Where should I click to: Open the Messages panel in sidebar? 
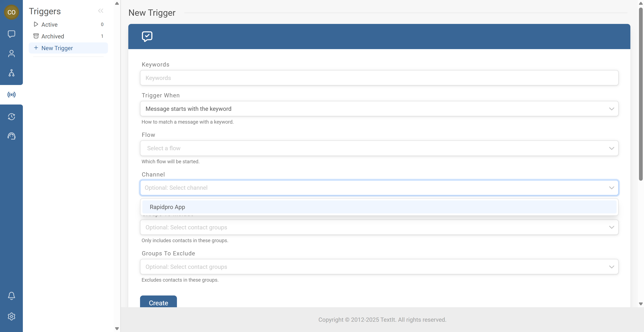click(11, 34)
